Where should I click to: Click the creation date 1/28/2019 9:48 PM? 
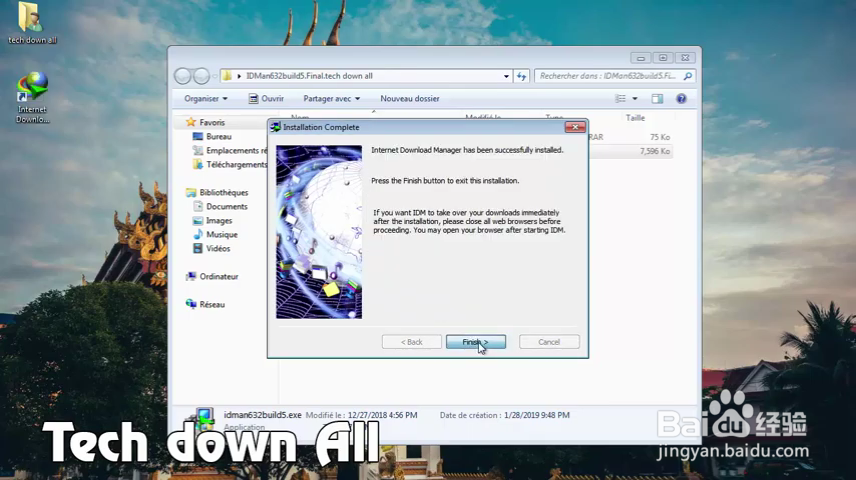pos(537,415)
